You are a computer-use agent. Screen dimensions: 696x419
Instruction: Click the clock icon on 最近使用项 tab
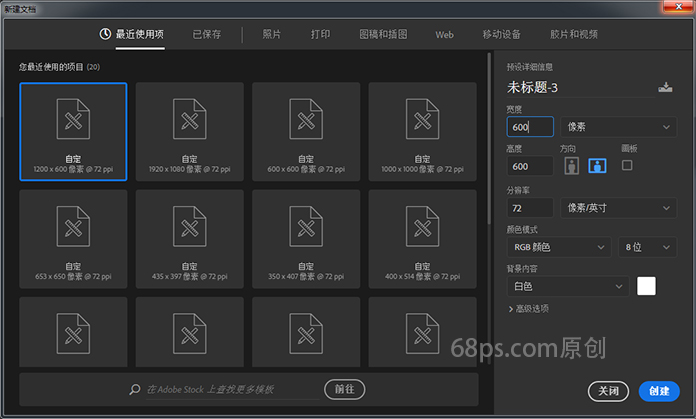click(105, 34)
